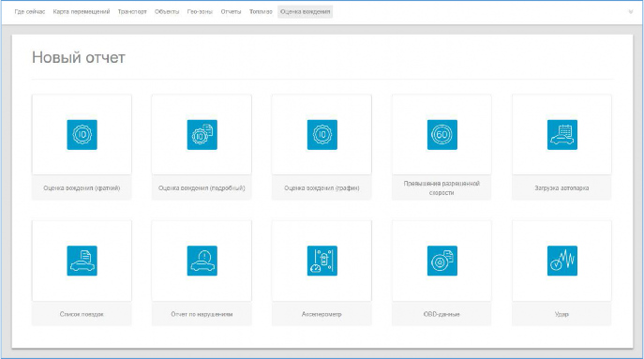Open the Отчеты tab
Image resolution: width=644 pixels, height=359 pixels.
[231, 12]
